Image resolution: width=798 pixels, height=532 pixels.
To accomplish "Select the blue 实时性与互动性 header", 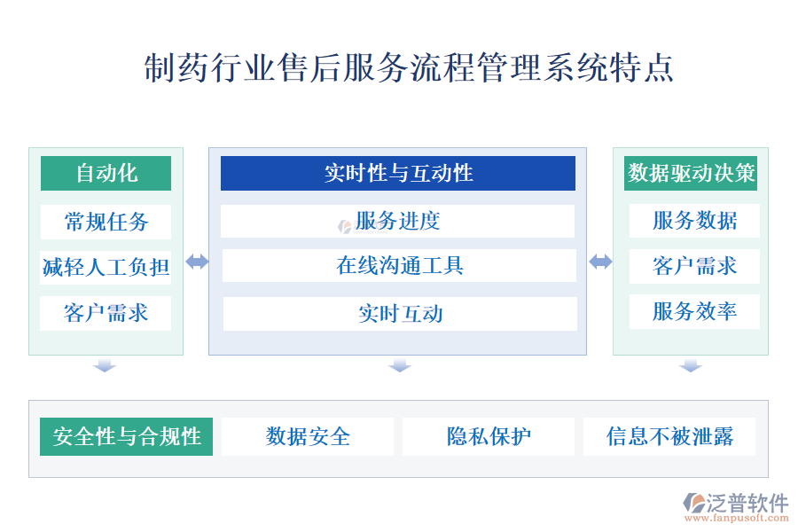I will 398,174.
